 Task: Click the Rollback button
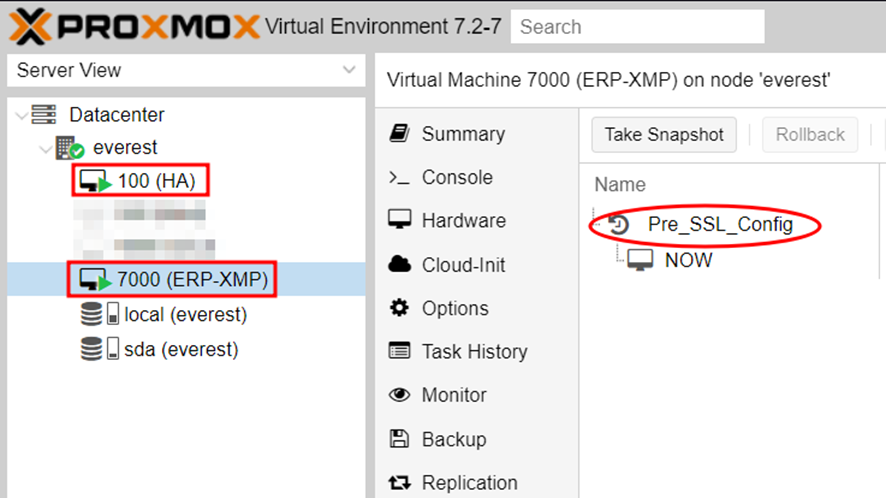pyautogui.click(x=810, y=135)
